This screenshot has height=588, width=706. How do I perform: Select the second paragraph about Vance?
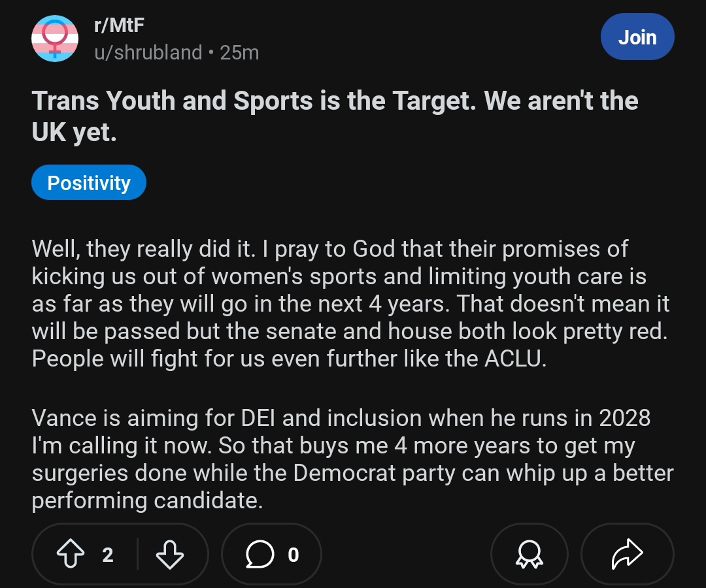[352, 459]
